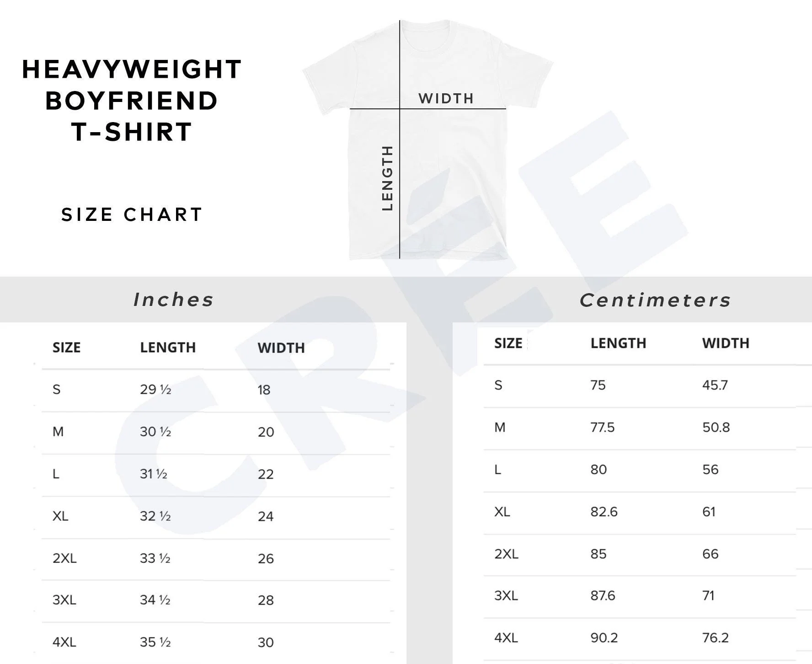Click 4XL size label in inches table
Viewport: 812px width, 664px height.
(64, 642)
